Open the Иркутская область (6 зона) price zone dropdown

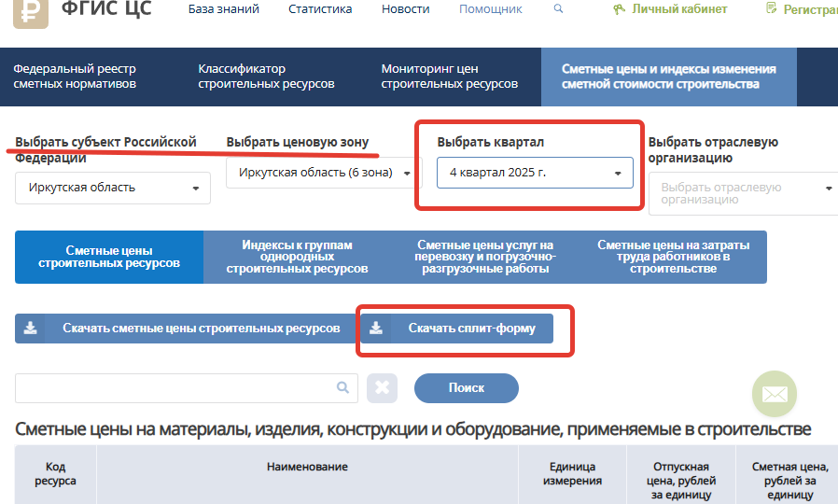click(x=324, y=173)
